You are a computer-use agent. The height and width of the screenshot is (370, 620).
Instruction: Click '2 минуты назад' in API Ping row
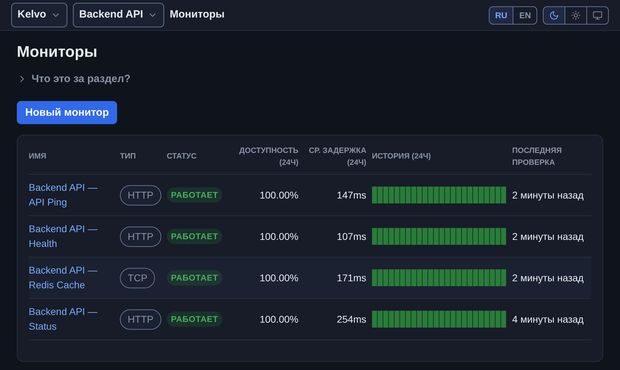pos(548,195)
